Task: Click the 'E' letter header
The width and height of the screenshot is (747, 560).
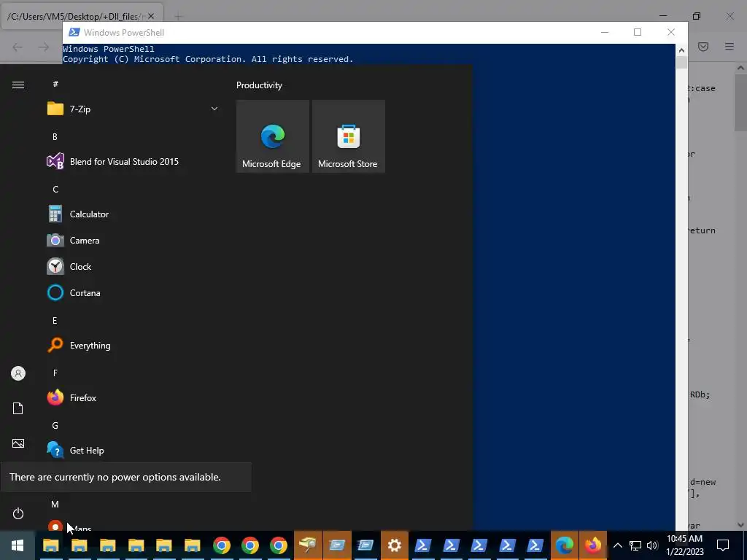Action: 55,321
